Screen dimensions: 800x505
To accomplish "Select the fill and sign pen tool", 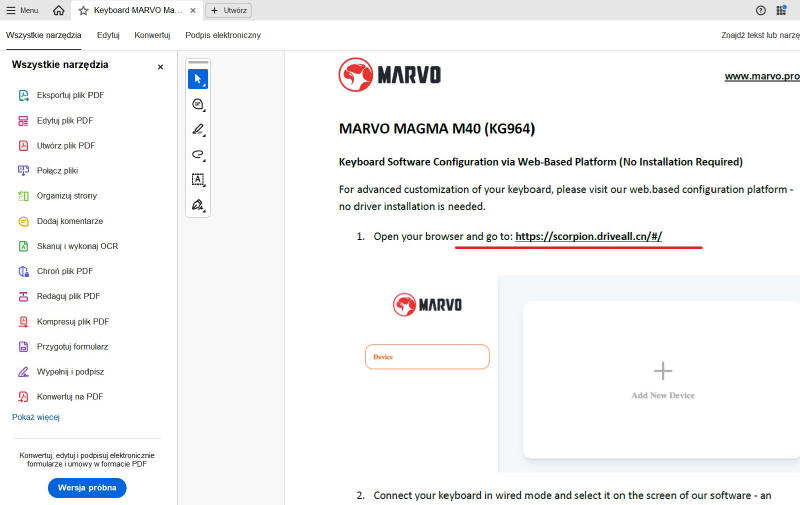I will 198,205.
